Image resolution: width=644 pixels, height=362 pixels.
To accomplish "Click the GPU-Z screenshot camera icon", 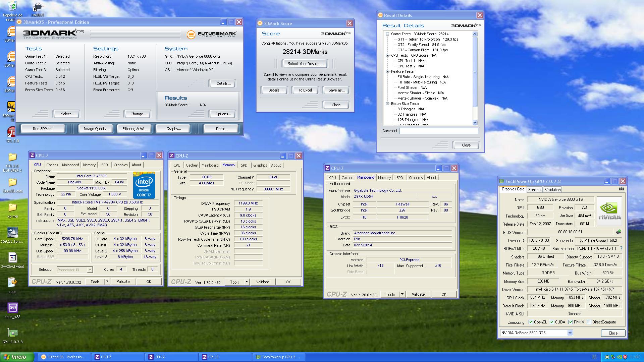I will tap(621, 189).
